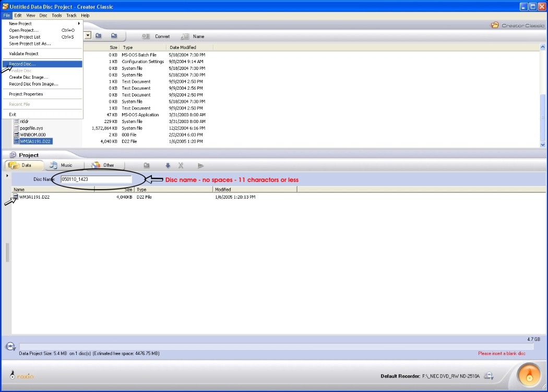The height and width of the screenshot is (392, 548).
Task: Open the Edit menu
Action: (x=18, y=15)
